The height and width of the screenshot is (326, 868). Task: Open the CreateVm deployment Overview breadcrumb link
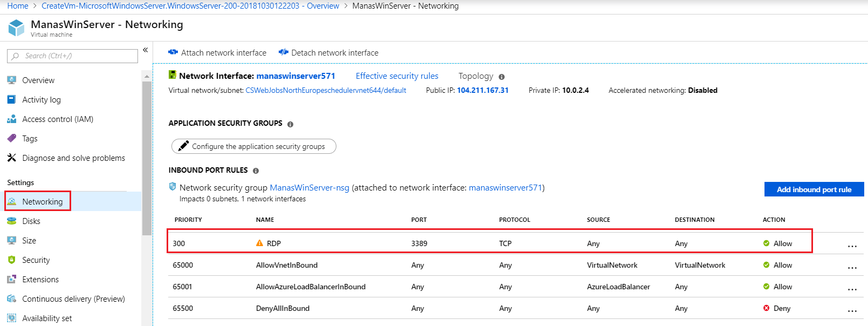pos(190,6)
